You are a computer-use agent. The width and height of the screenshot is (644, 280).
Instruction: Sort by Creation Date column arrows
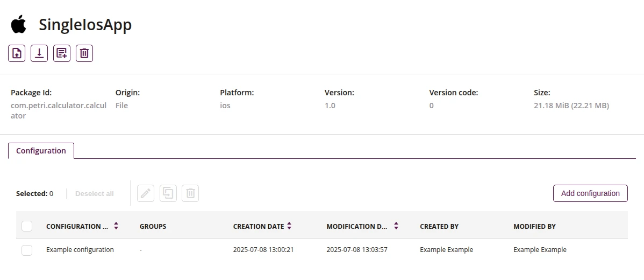click(x=289, y=226)
